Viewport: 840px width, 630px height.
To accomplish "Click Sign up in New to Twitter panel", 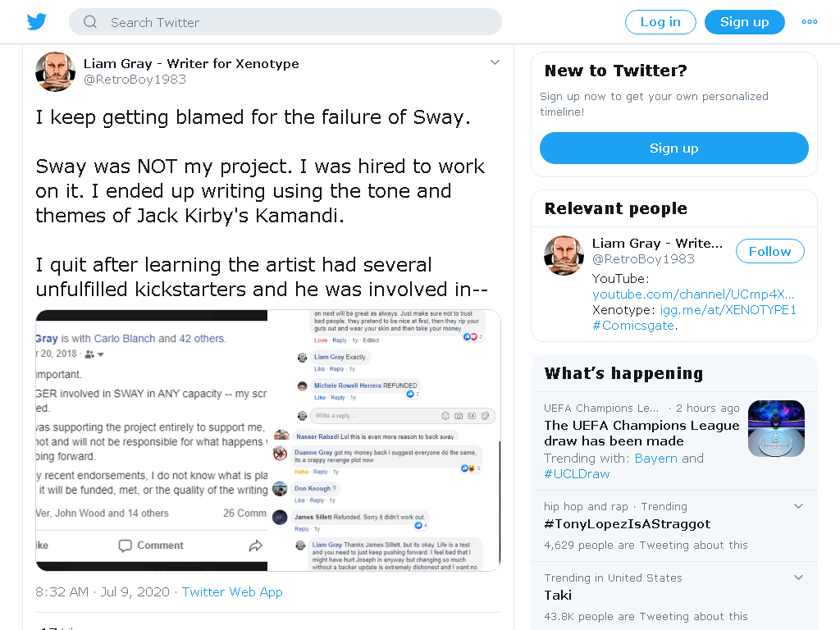I will pos(674,148).
